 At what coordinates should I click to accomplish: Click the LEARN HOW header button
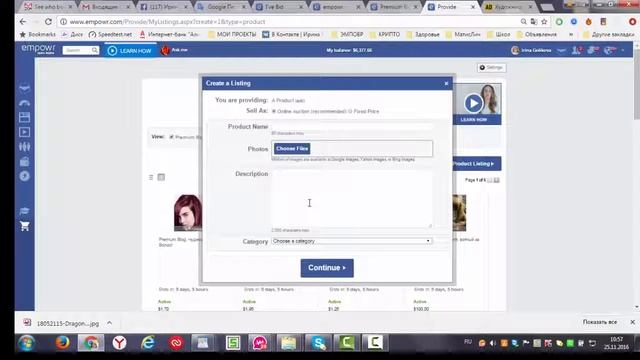(130, 51)
